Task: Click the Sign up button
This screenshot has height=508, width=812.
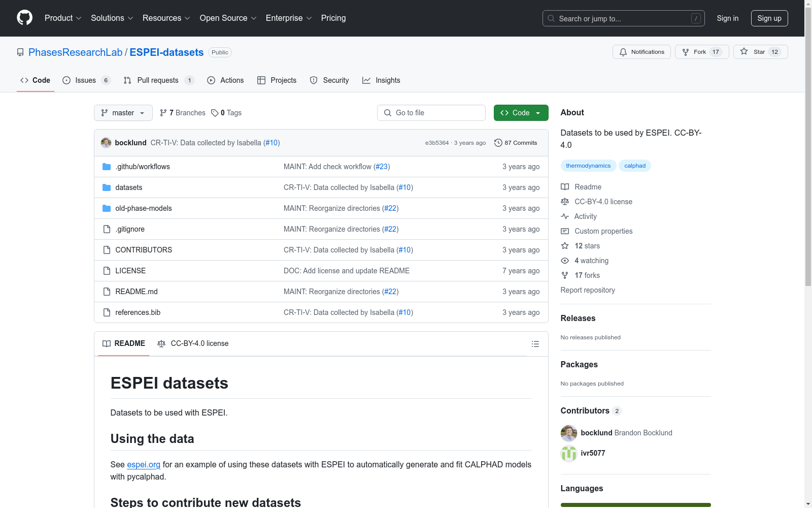Action: tap(769, 18)
